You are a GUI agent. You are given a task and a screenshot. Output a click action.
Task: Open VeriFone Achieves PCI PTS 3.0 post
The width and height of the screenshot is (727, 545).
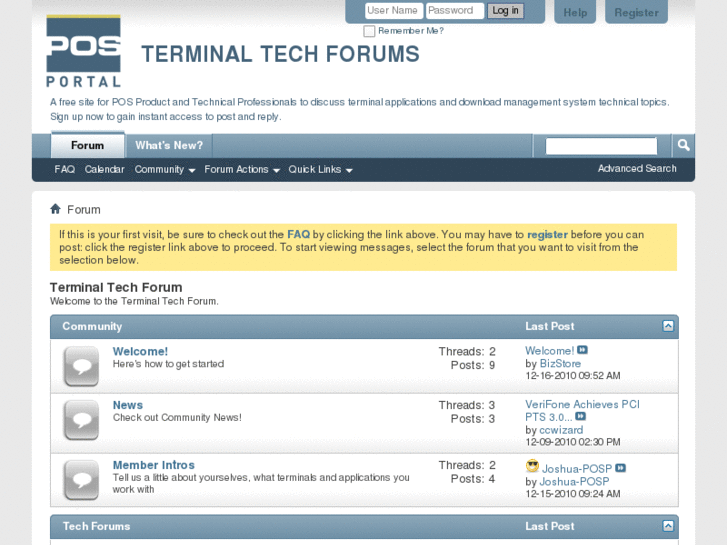[582, 410]
